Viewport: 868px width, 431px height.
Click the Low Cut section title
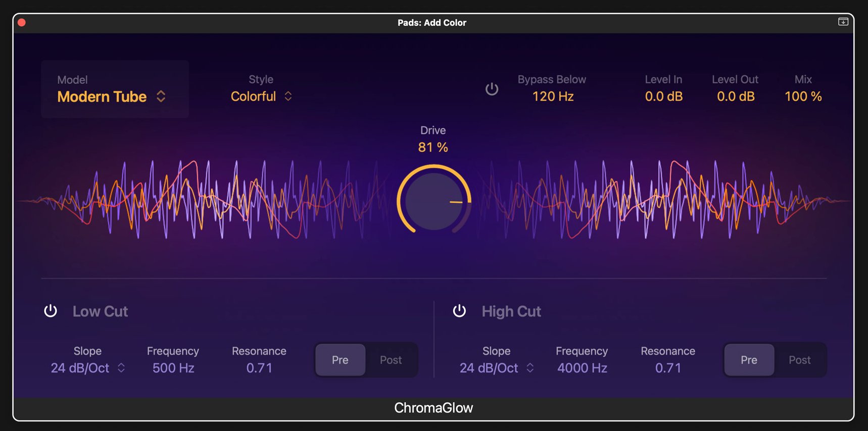point(100,311)
